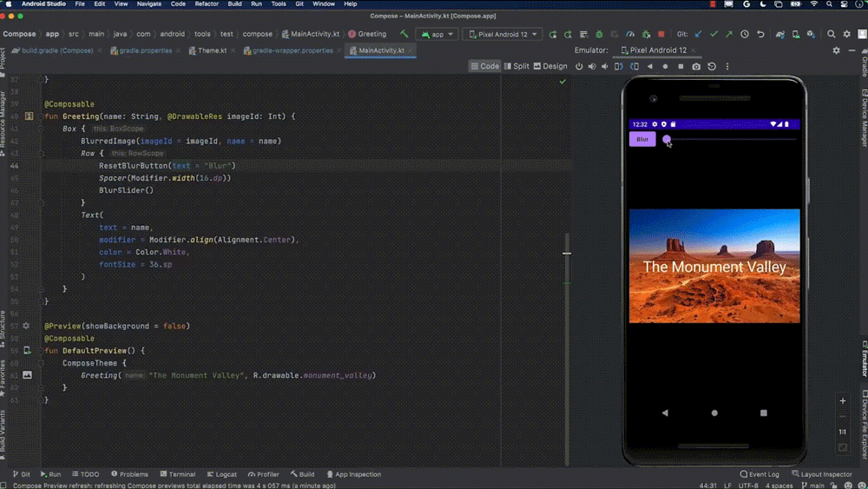Rotate emulator left
The width and height of the screenshot is (868, 489).
(618, 67)
